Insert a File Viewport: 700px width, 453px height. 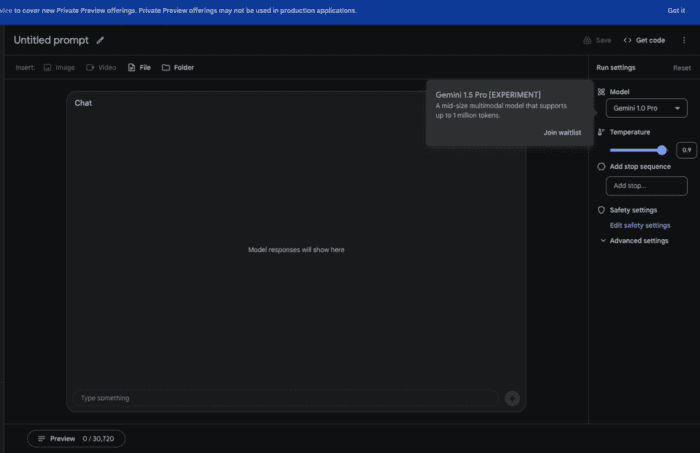139,67
